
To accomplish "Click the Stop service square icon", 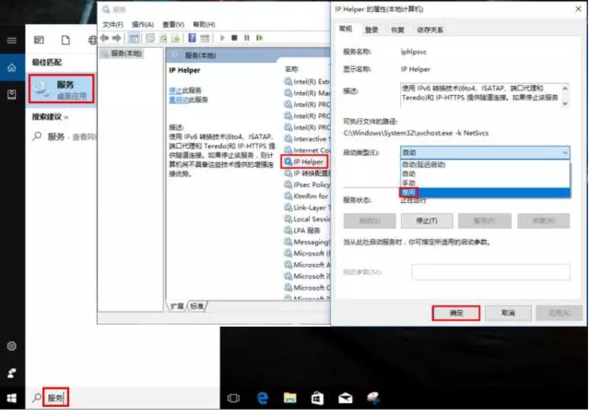I will (x=235, y=38).
